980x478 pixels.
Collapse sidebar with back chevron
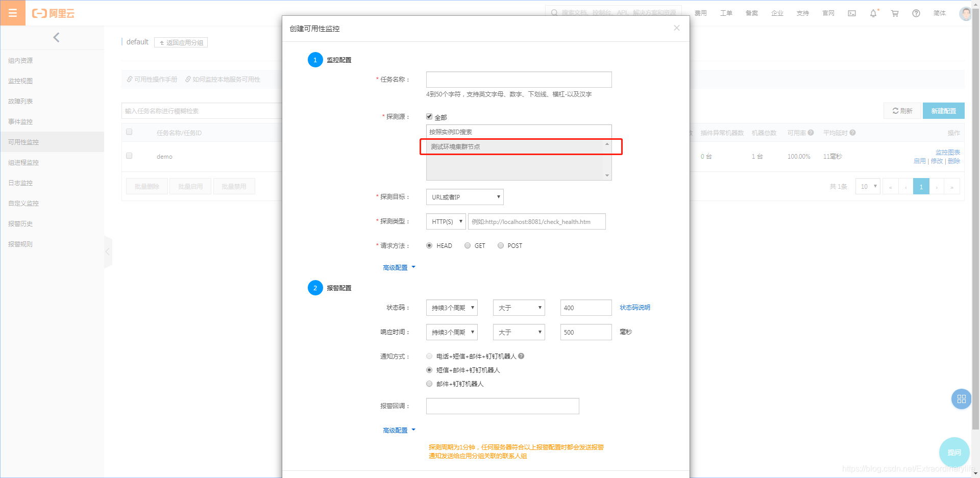(56, 37)
